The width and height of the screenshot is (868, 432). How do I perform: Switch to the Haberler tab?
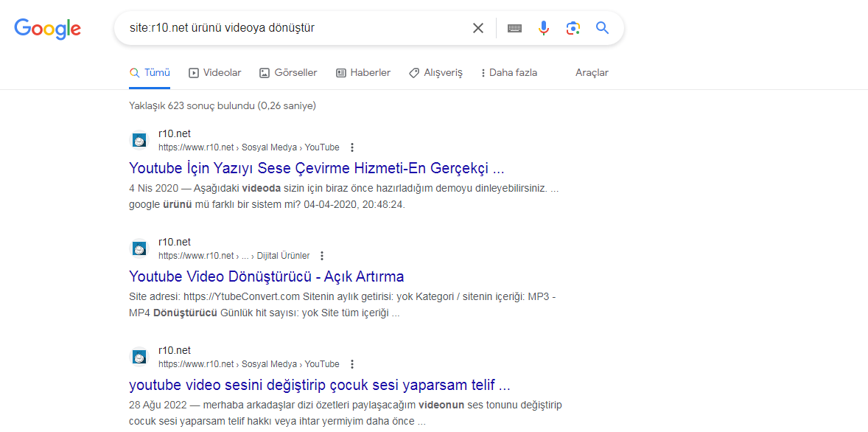(363, 72)
